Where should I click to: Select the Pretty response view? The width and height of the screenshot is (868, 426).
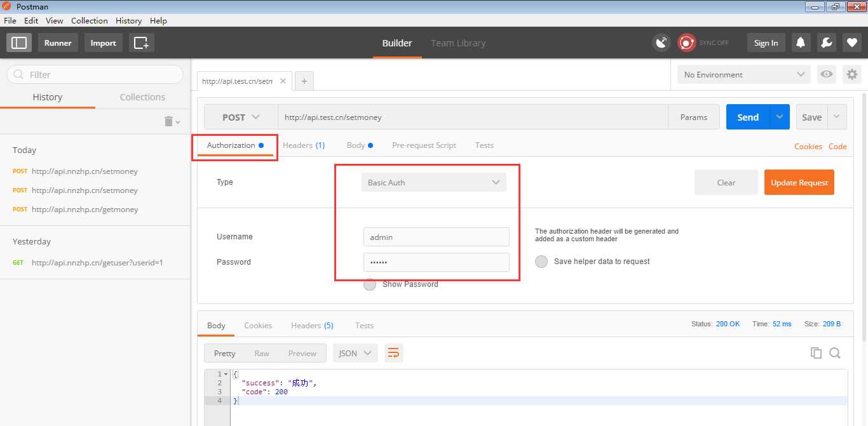(225, 353)
